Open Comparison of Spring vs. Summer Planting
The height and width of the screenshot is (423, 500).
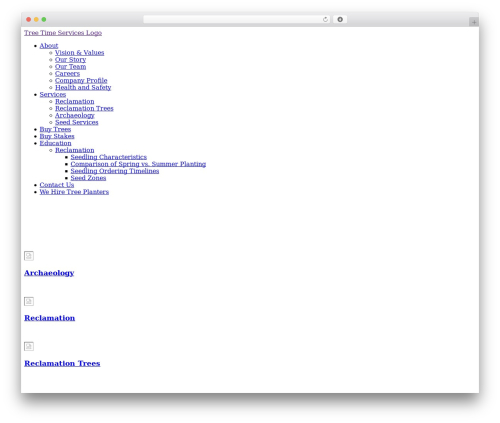(138, 164)
